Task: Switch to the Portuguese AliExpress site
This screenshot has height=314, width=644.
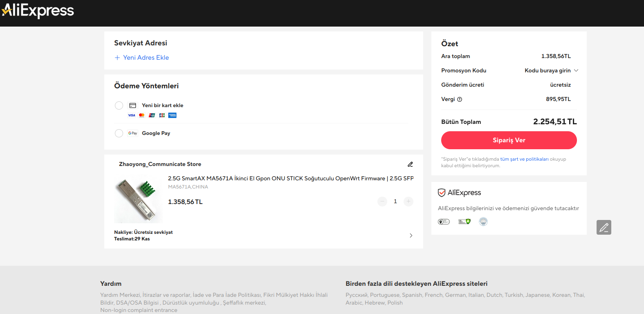Action: [x=385, y=295]
